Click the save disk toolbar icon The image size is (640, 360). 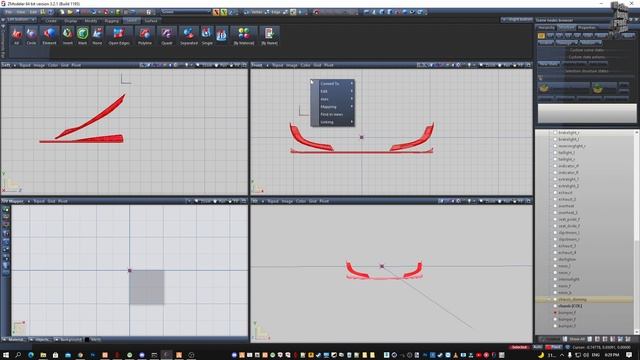[x=77, y=12]
